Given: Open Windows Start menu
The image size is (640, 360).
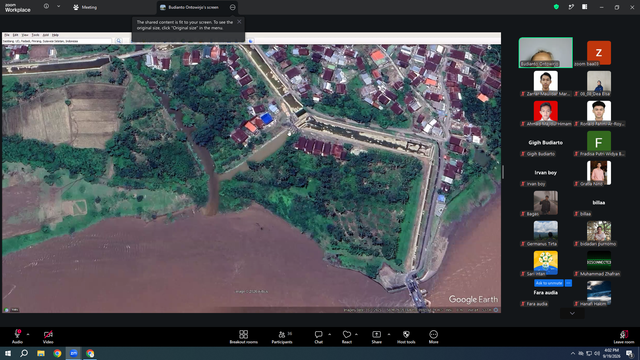Looking at the screenshot, I should pyautogui.click(x=8, y=353).
